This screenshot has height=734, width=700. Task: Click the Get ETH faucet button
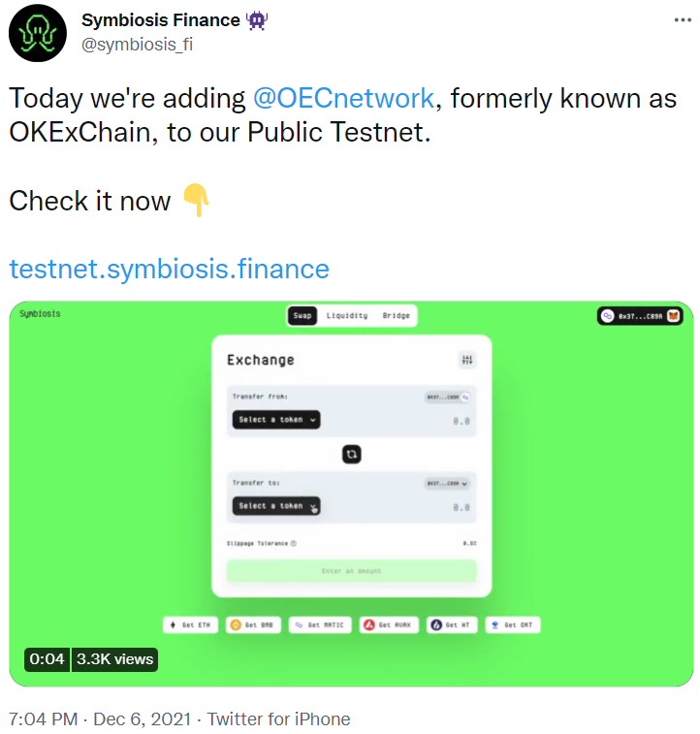[190, 625]
